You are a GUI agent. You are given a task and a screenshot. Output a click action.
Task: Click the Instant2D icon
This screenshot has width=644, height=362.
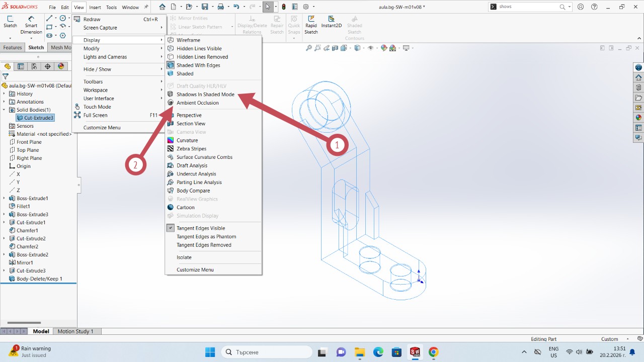(x=331, y=22)
